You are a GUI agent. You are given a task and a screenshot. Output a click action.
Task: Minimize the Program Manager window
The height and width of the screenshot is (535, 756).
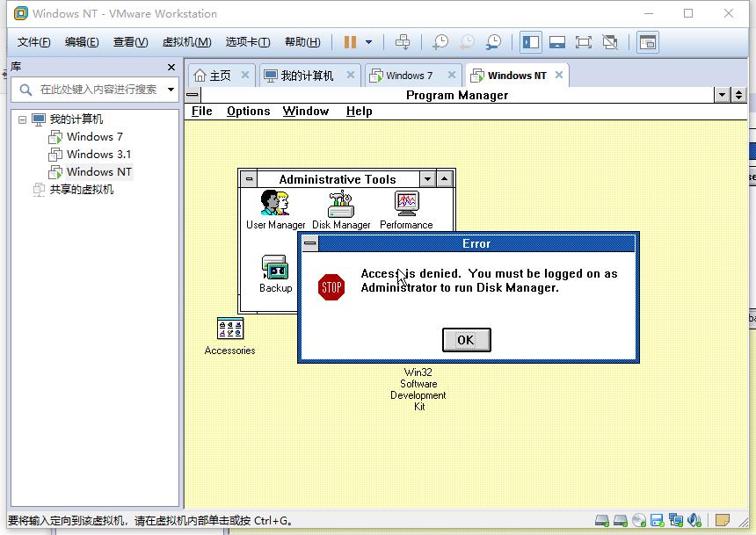tap(722, 95)
